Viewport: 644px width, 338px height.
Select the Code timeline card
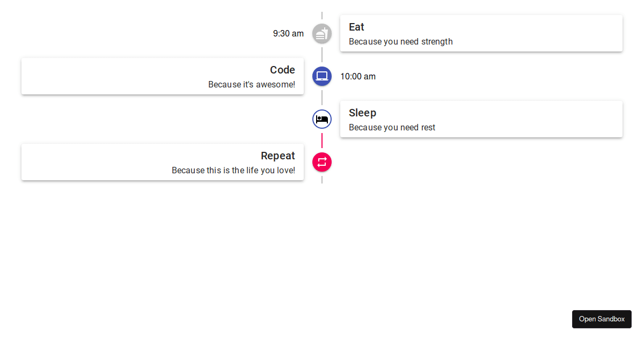pyautogui.click(x=162, y=76)
